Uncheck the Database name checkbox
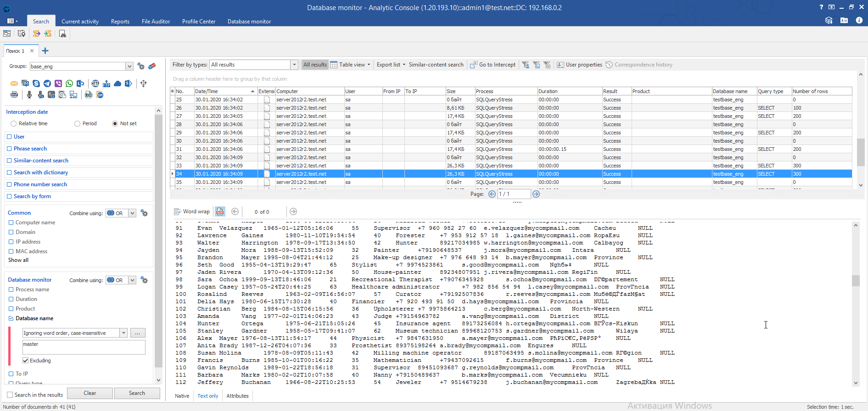The width and height of the screenshot is (868, 411). (11, 318)
